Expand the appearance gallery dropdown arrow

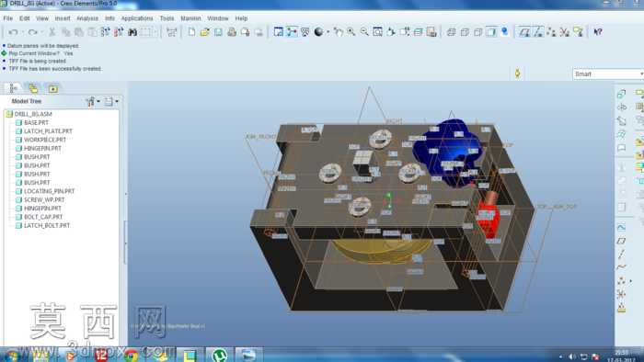[x=328, y=32]
